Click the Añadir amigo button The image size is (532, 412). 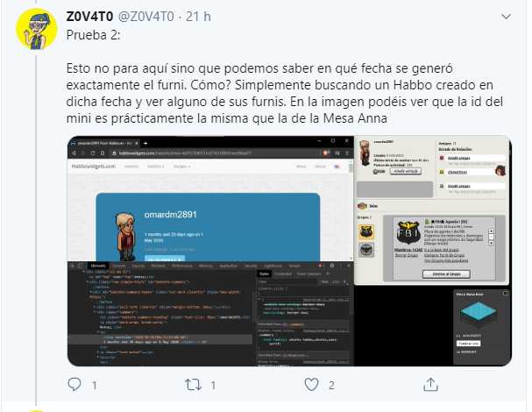pos(405,171)
